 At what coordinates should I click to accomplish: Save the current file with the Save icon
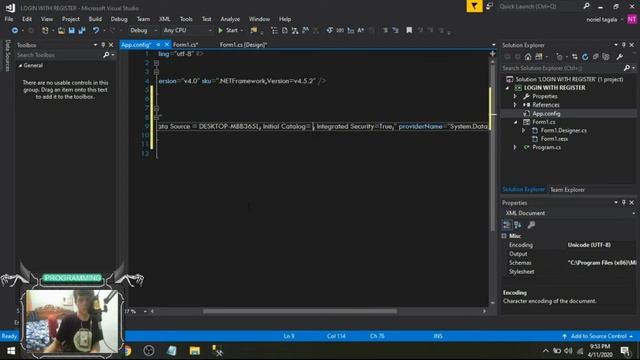point(71,30)
